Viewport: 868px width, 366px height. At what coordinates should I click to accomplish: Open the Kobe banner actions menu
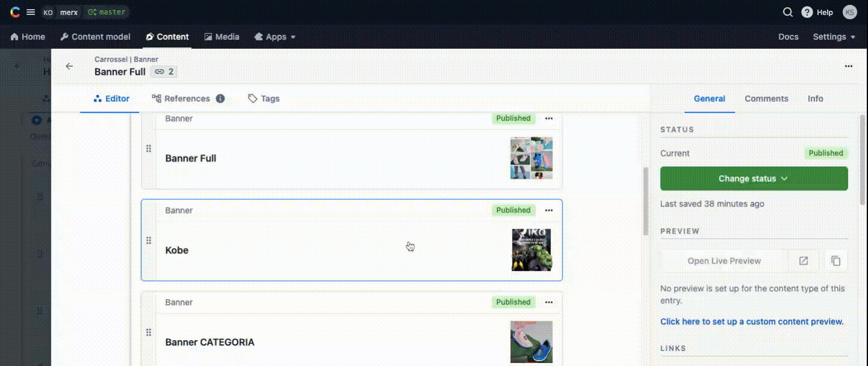549,210
